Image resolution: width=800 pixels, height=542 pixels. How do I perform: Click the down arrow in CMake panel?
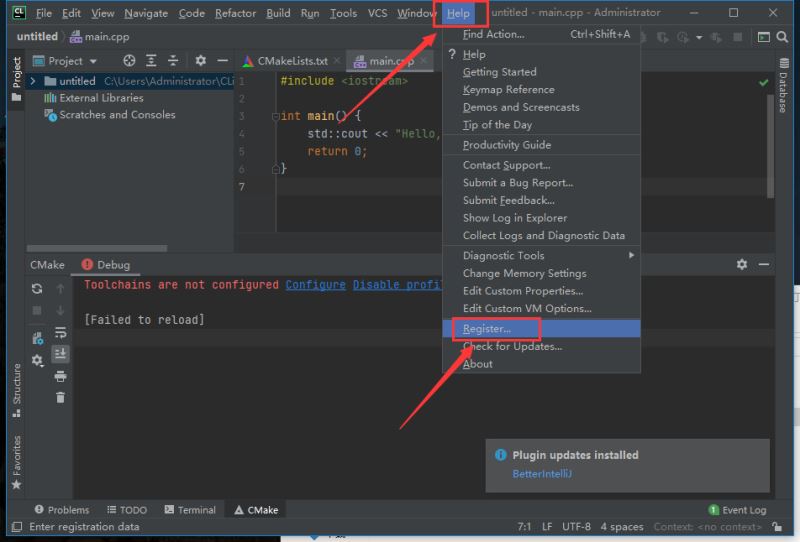pyautogui.click(x=60, y=310)
